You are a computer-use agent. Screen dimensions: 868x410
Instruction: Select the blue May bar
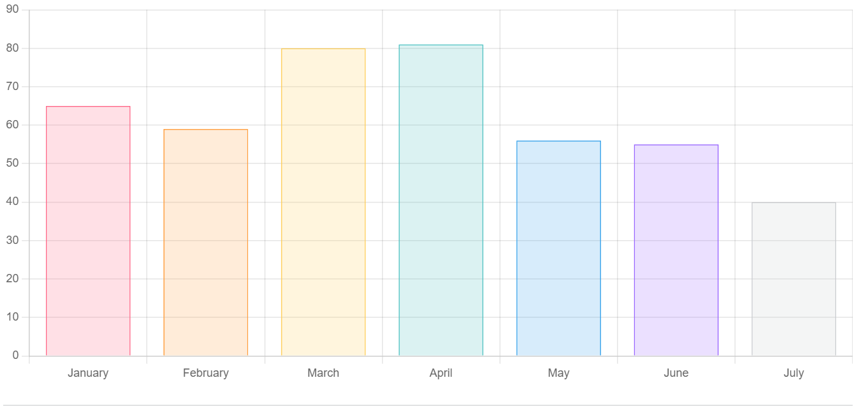pyautogui.click(x=558, y=248)
